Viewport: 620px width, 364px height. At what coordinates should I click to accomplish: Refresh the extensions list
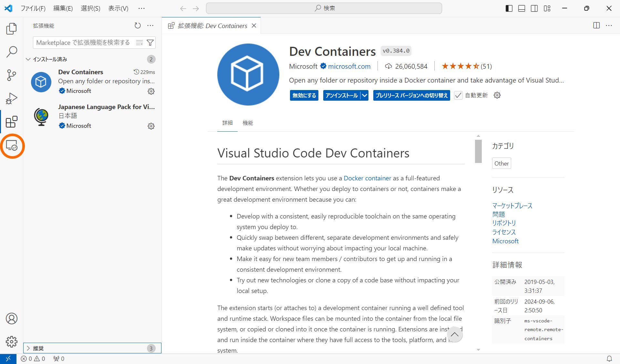[138, 25]
